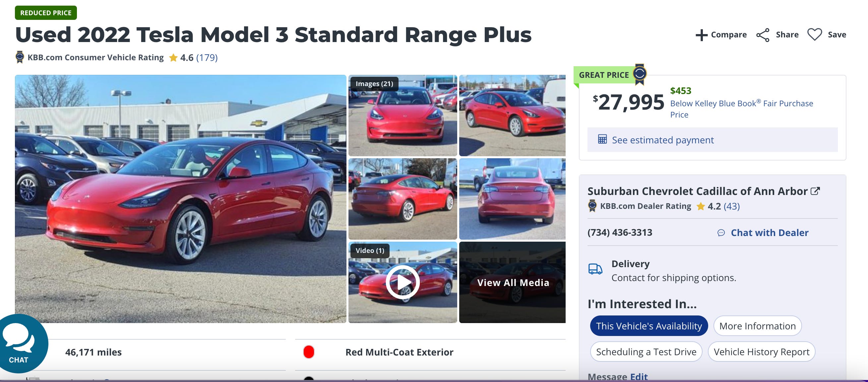Image resolution: width=868 pixels, height=382 pixels.
Task: Click the Edit message link
Action: (x=639, y=377)
